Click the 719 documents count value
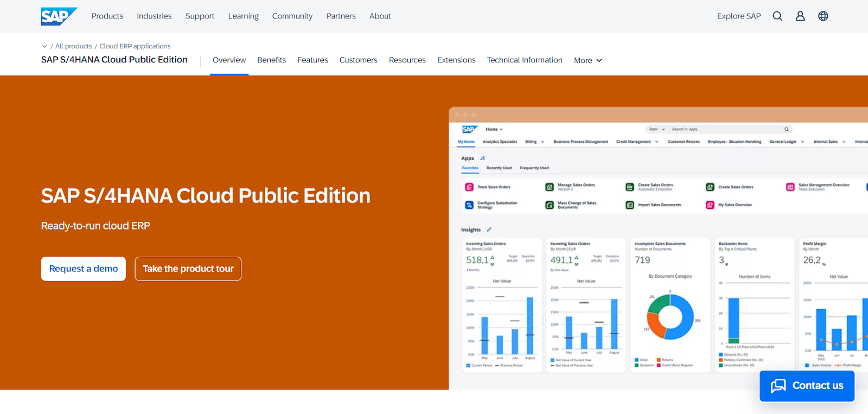Viewport: 868px width, 414px height. coord(642,260)
